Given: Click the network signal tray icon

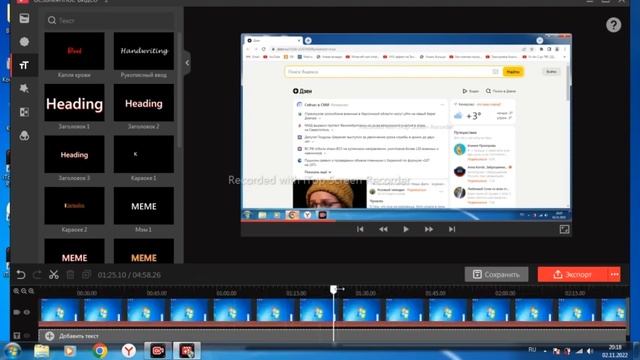Looking at the screenshot, I should click(579, 351).
